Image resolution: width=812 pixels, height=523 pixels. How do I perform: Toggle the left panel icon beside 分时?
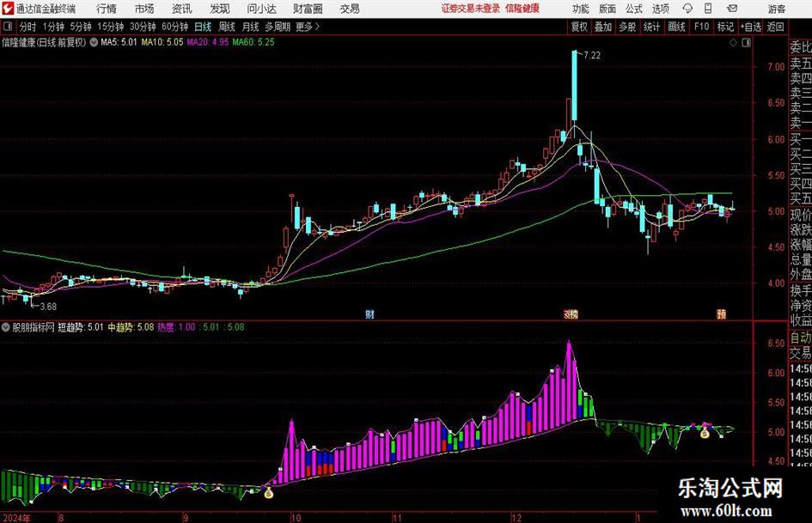pyautogui.click(x=8, y=27)
